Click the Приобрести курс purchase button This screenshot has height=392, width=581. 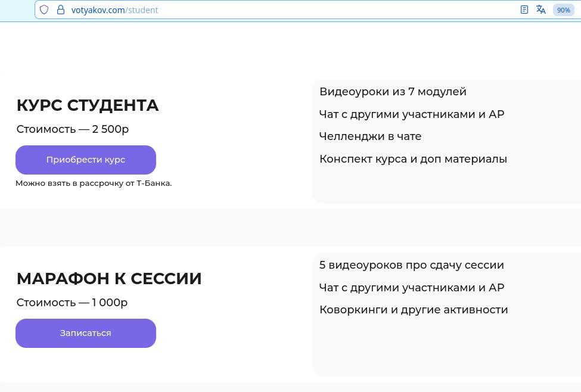[85, 160]
